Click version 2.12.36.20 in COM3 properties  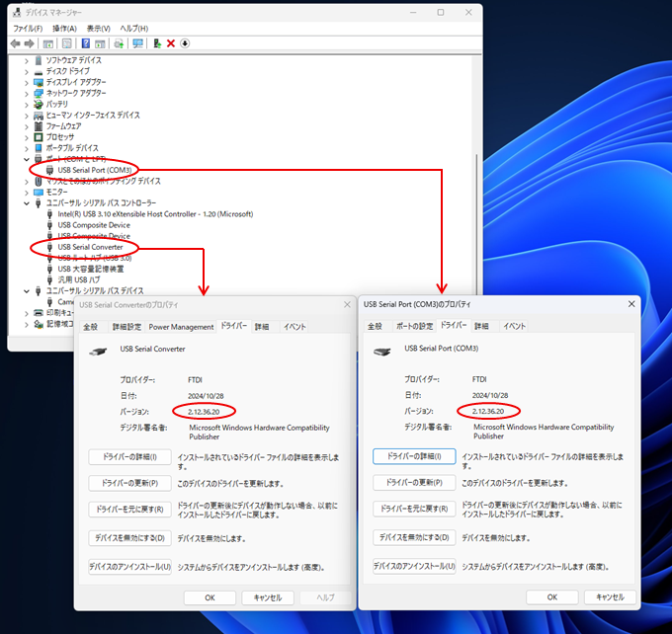pyautogui.click(x=488, y=411)
